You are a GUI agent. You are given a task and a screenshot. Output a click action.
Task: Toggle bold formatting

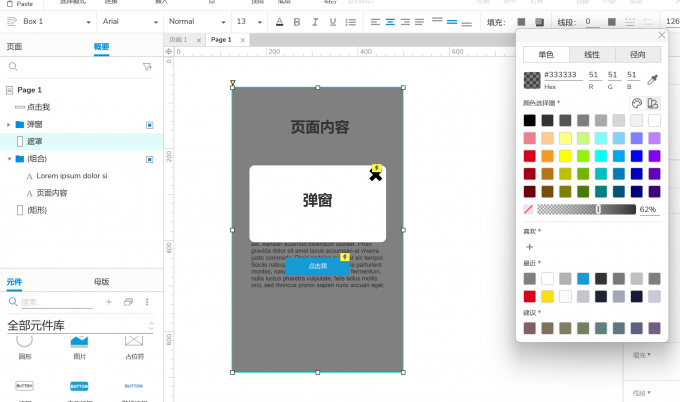297,22
